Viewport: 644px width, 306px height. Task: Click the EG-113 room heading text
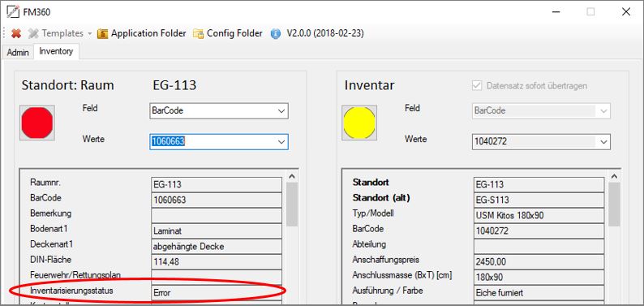[174, 86]
